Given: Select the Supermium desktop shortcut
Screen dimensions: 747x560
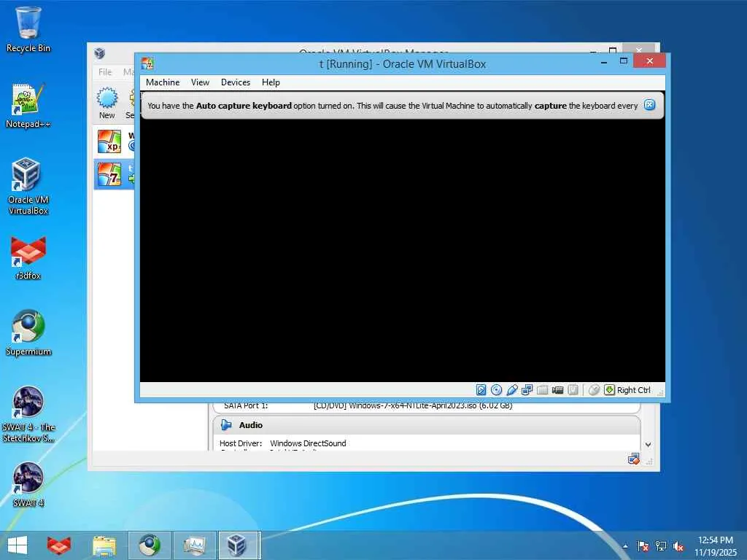Looking at the screenshot, I should tap(28, 332).
